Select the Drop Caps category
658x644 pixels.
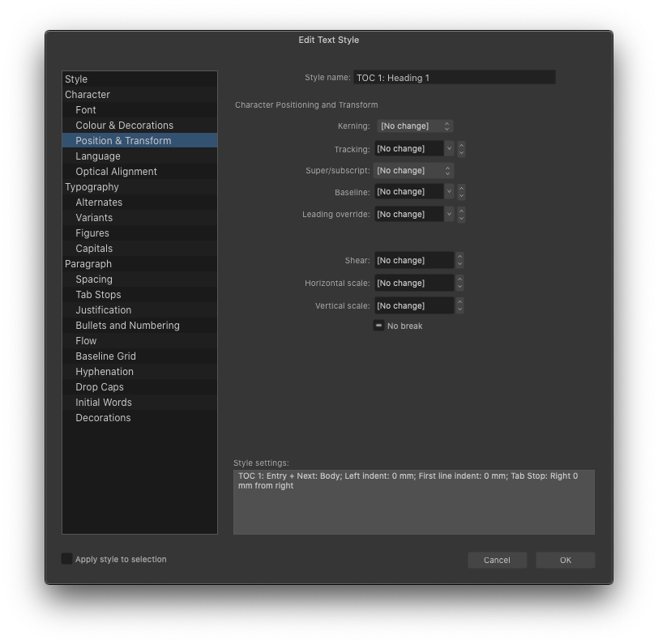[101, 386]
